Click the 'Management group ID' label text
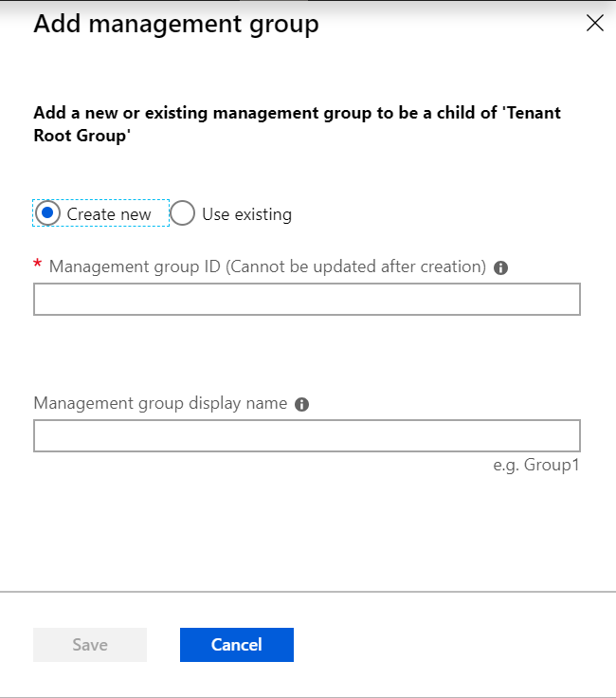616x698 pixels. pos(135,267)
